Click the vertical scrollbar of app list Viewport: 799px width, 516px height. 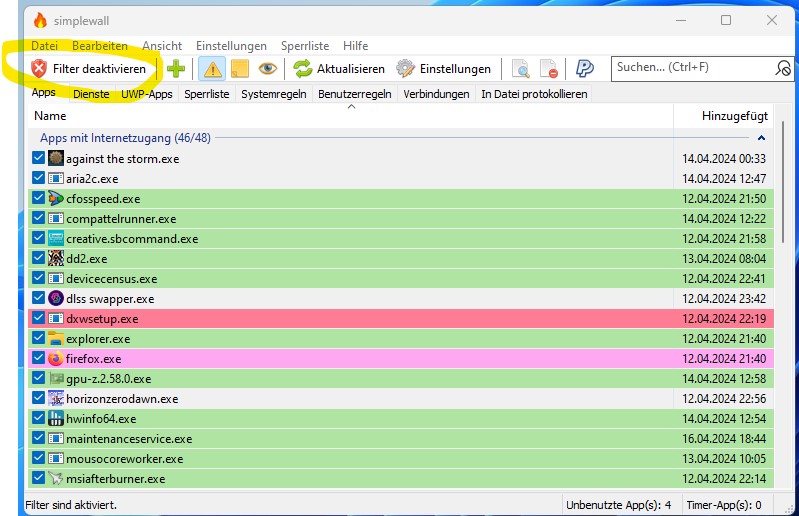coord(784,181)
